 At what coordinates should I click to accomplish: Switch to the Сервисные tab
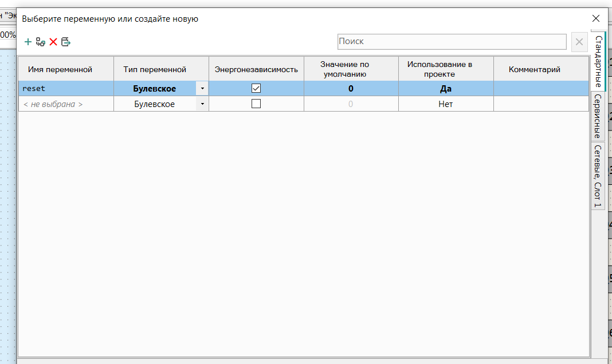tap(598, 116)
